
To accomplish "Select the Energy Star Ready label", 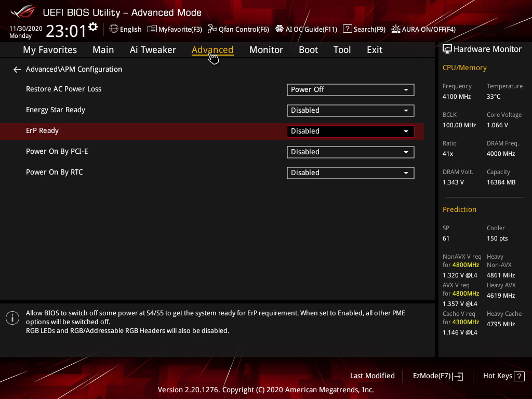I will (56, 110).
